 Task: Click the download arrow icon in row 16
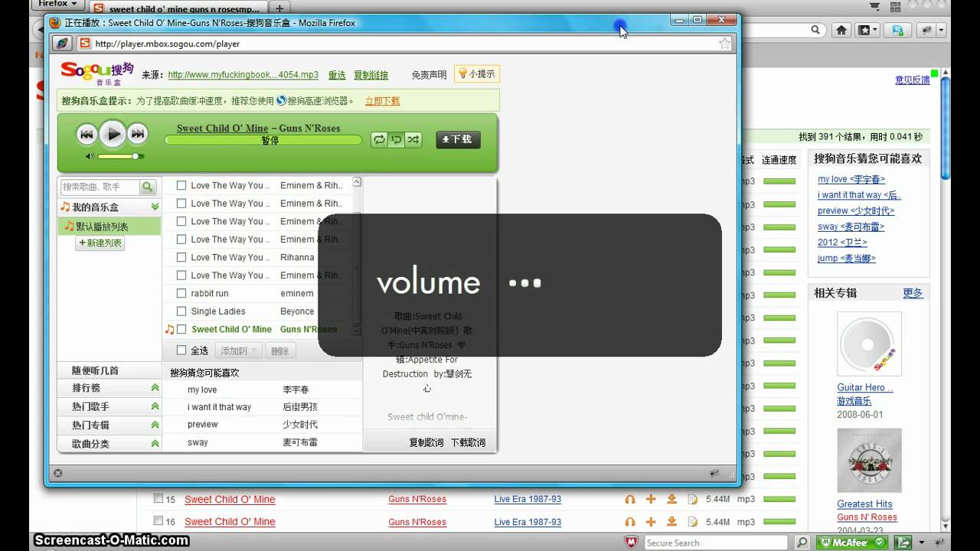(671, 522)
